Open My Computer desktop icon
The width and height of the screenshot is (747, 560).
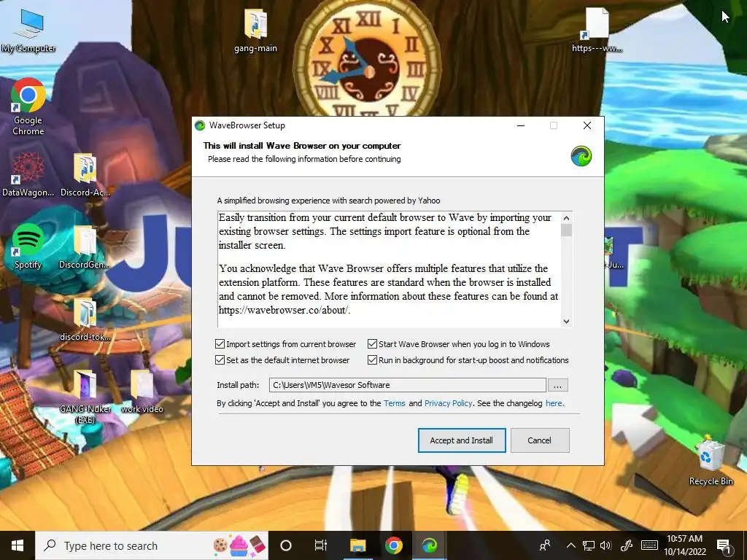[x=28, y=29]
